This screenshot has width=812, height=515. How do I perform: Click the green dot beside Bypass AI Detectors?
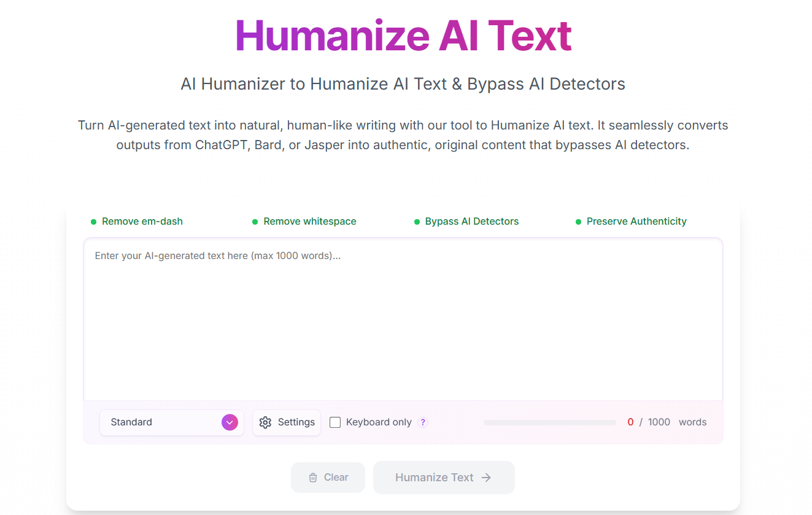click(417, 222)
